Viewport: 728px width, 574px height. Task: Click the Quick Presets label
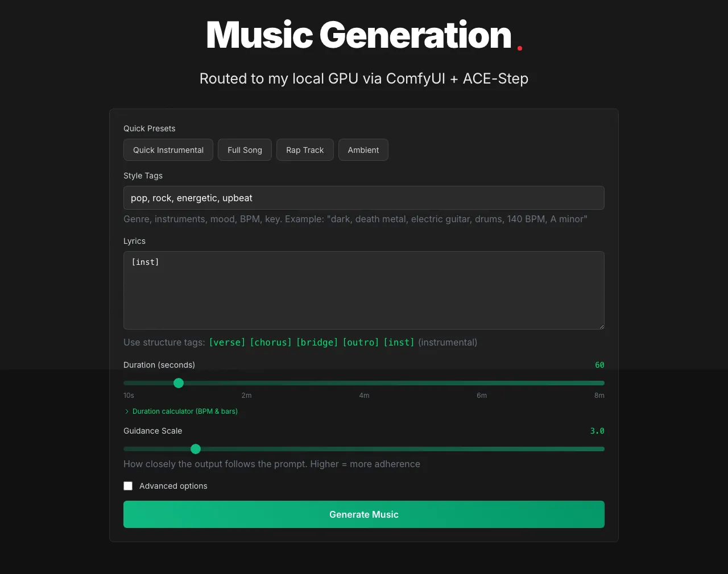tap(150, 128)
